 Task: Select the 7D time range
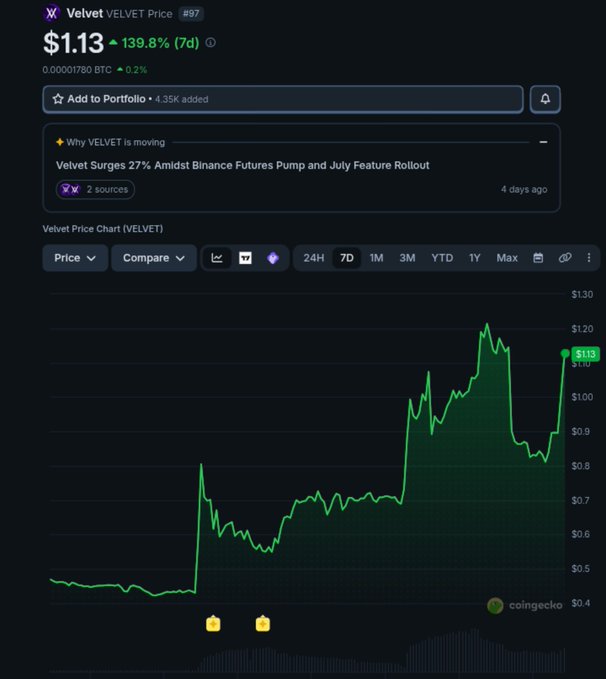(x=347, y=258)
